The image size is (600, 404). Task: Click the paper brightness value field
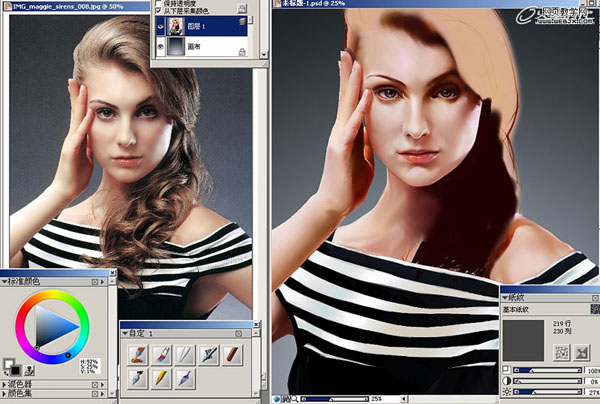pyautogui.click(x=592, y=392)
